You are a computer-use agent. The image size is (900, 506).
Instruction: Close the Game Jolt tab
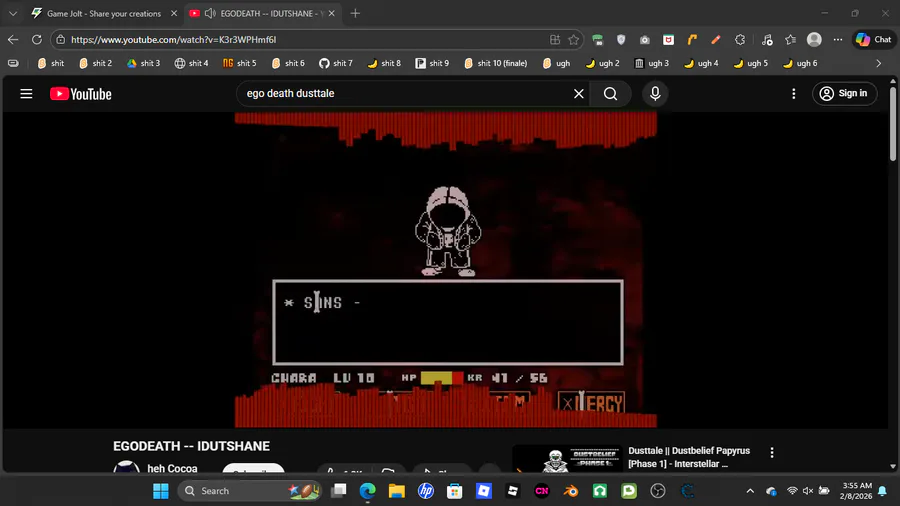(174, 13)
